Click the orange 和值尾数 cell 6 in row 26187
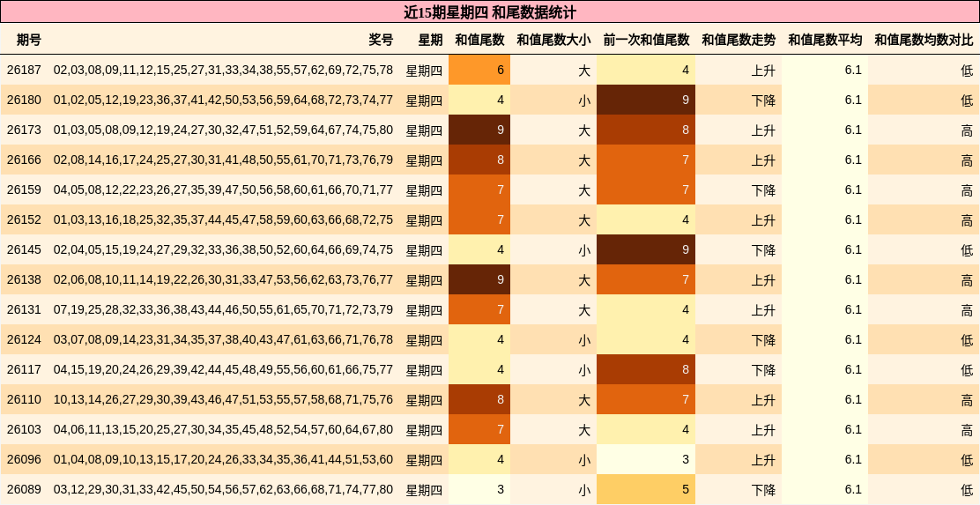980x505 pixels. [479, 70]
